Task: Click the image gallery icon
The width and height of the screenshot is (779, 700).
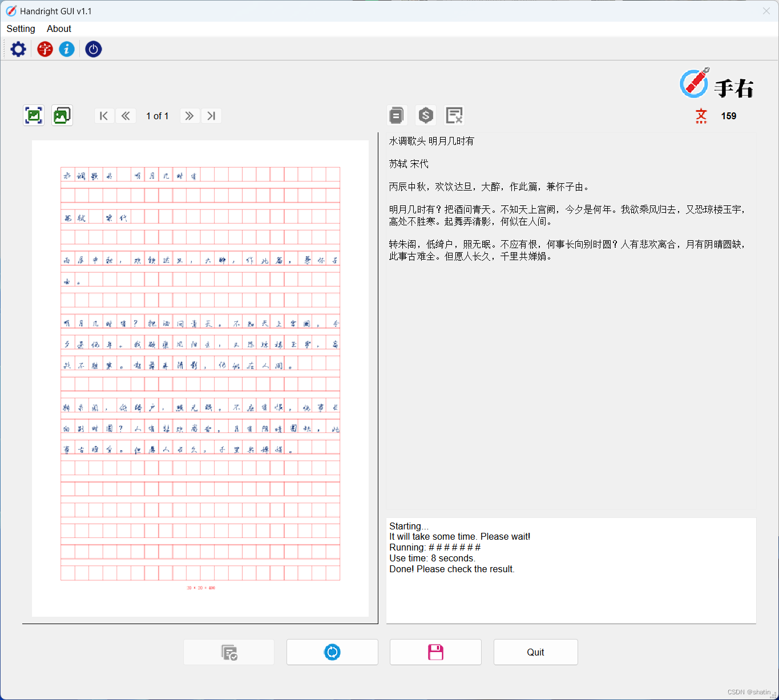Action: pyautogui.click(x=62, y=115)
